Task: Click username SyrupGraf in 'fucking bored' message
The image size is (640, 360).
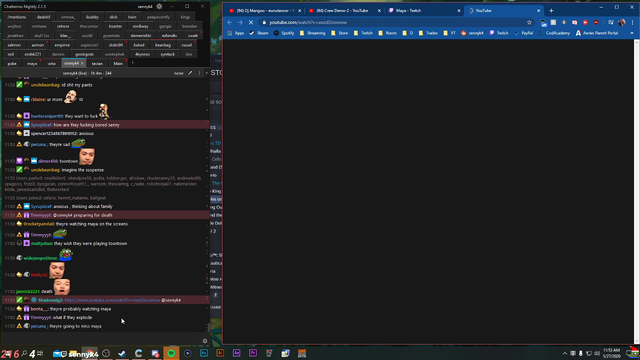Action: tap(41, 125)
